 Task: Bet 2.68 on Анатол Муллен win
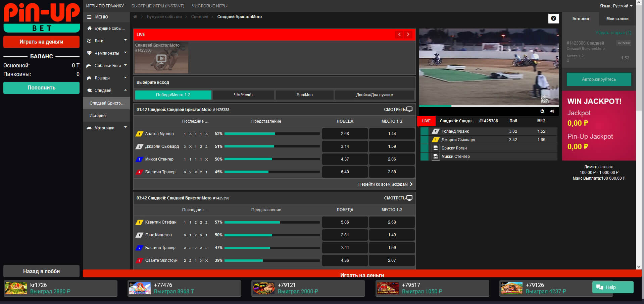click(345, 134)
